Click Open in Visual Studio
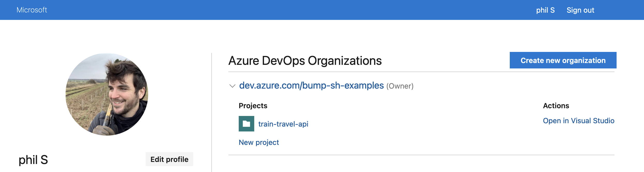Image resolution: width=644 pixels, height=172 pixels. tap(578, 121)
